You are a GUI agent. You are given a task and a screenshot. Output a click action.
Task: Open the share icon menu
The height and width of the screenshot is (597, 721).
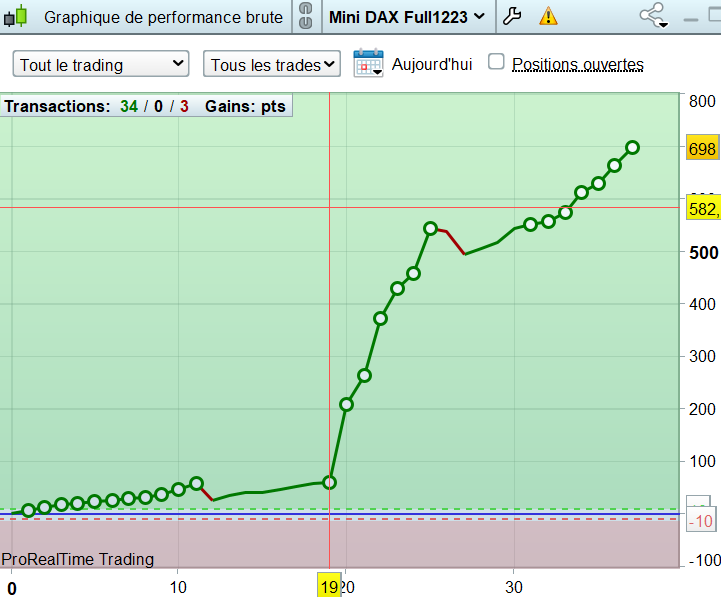[653, 16]
